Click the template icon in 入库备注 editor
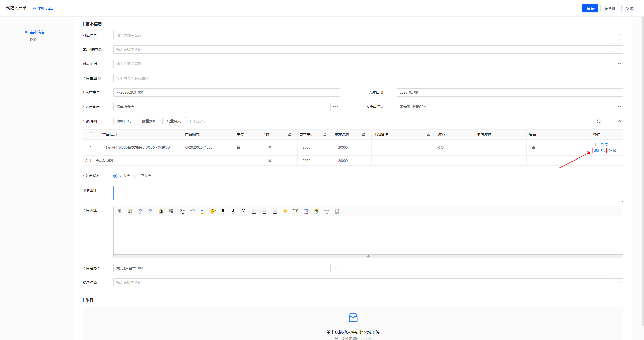 (x=130, y=211)
